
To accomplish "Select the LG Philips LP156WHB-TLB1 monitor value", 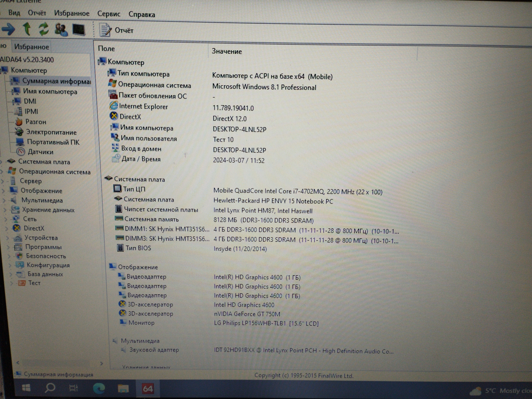I will (266, 323).
